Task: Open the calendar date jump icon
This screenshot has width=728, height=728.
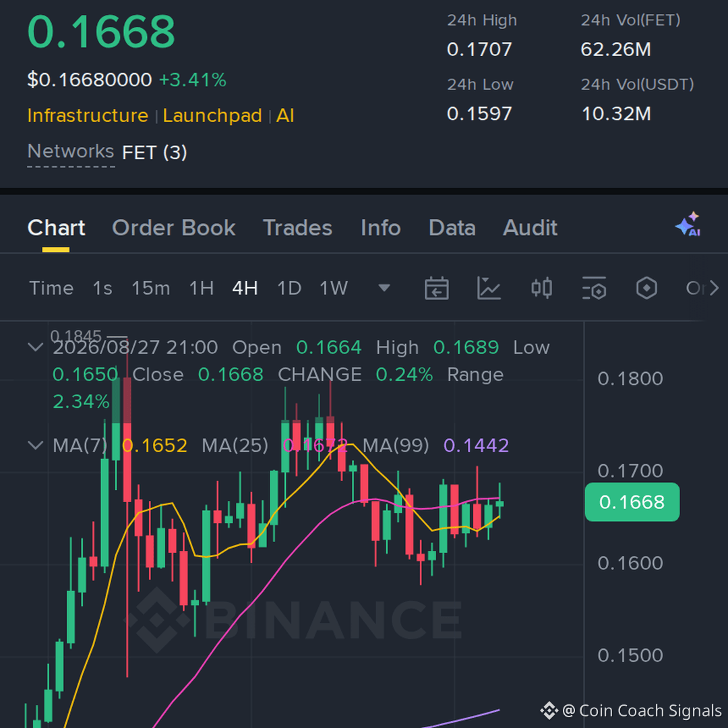Action: [436, 289]
